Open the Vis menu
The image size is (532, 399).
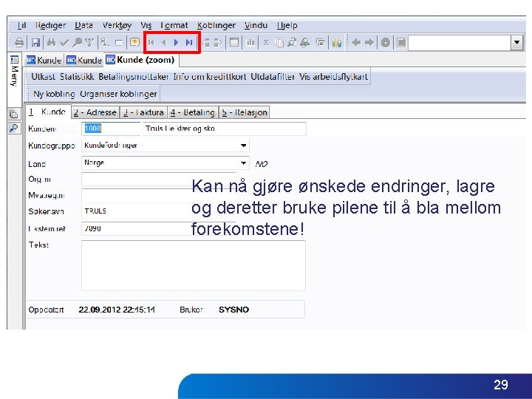[146, 25]
